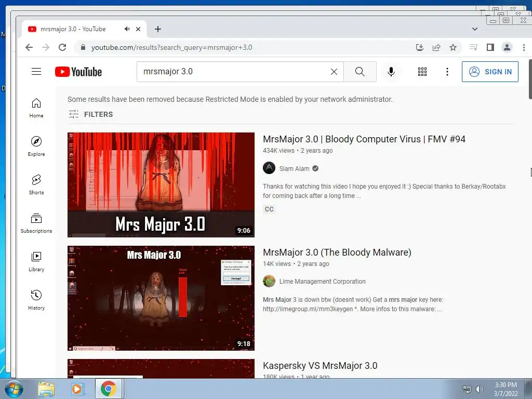Open Chrome's three-dot menu

tap(524, 47)
